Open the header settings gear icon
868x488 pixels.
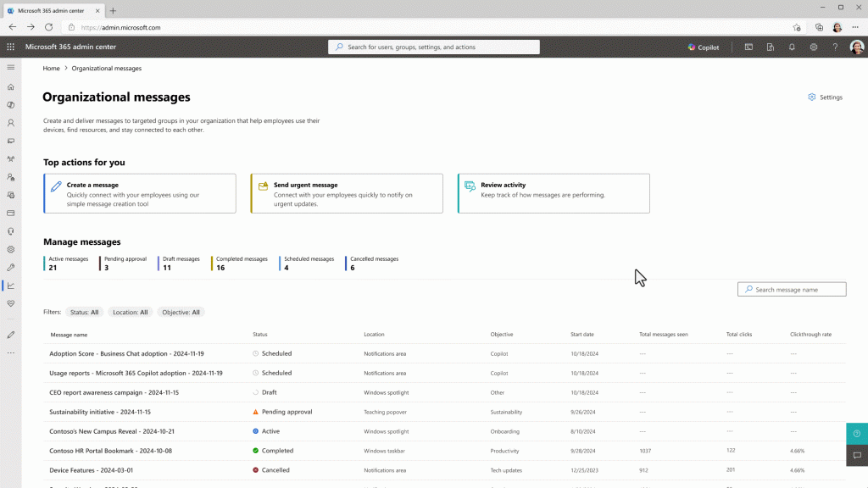point(813,47)
